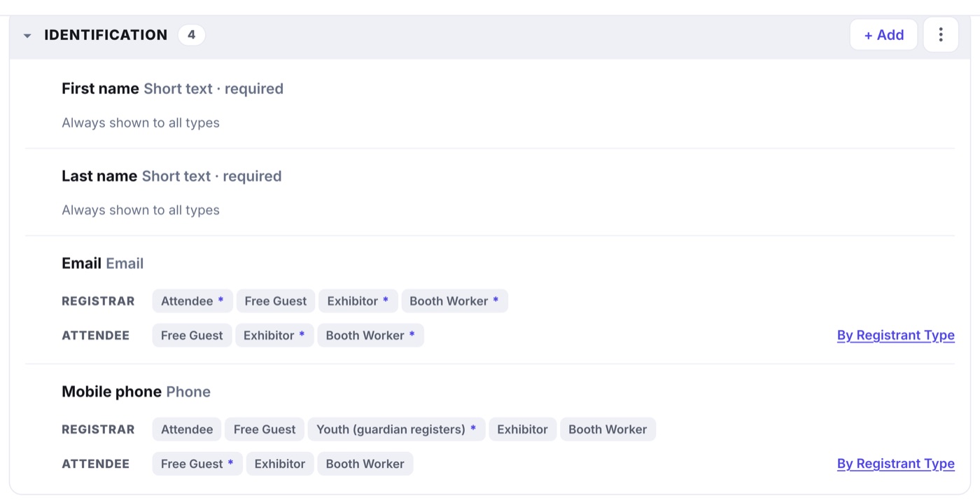Select Free Guest chip in Email Registrar row

[x=276, y=301]
